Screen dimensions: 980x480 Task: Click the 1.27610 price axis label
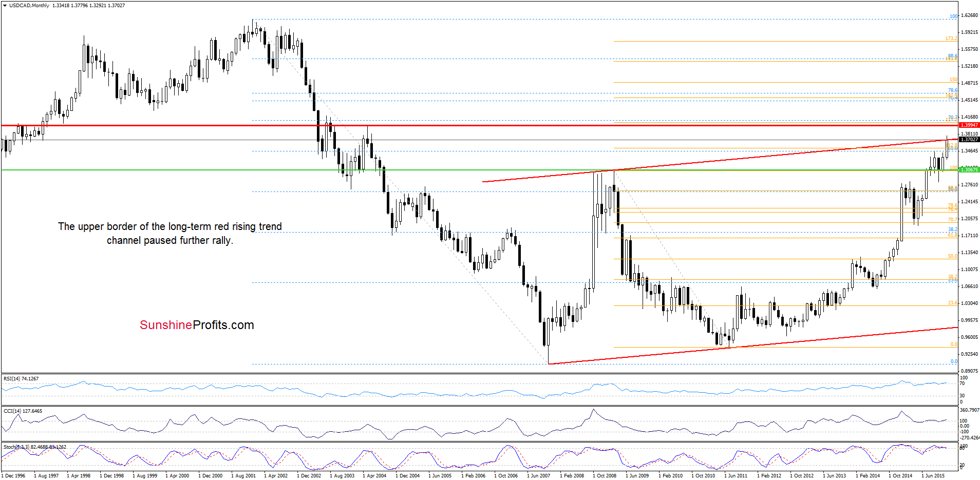(x=969, y=185)
